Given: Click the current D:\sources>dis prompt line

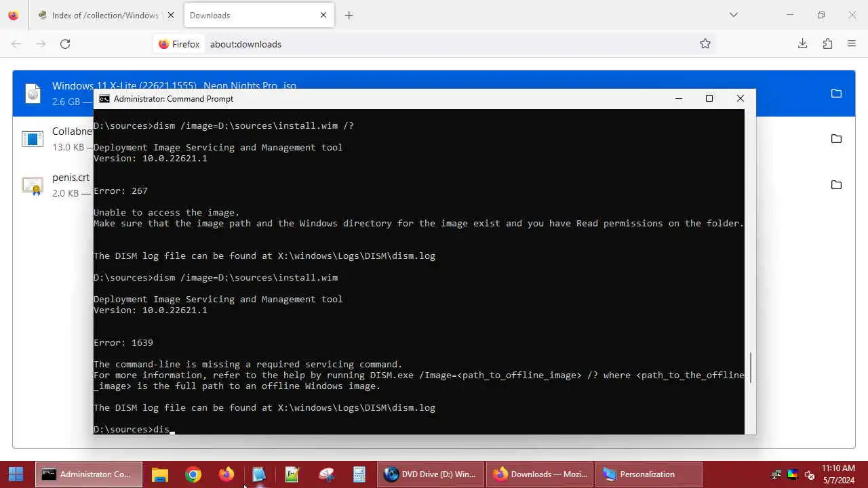Looking at the screenshot, I should tap(134, 429).
